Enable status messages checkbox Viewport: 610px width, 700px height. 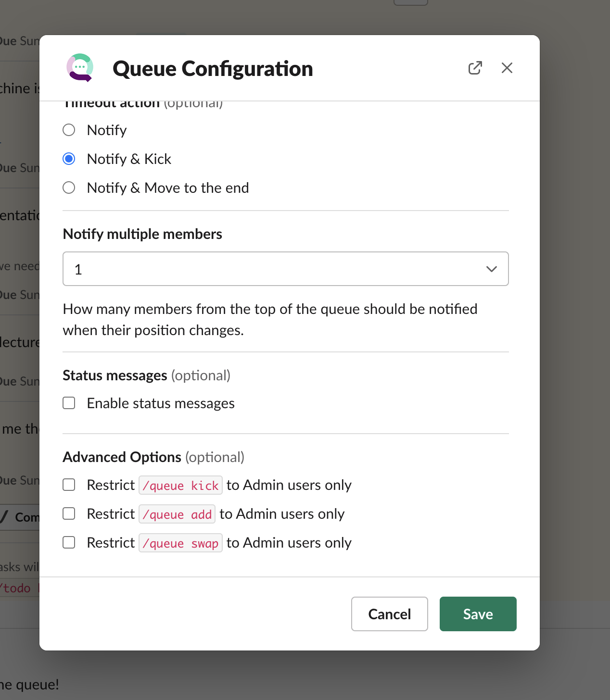click(x=69, y=403)
